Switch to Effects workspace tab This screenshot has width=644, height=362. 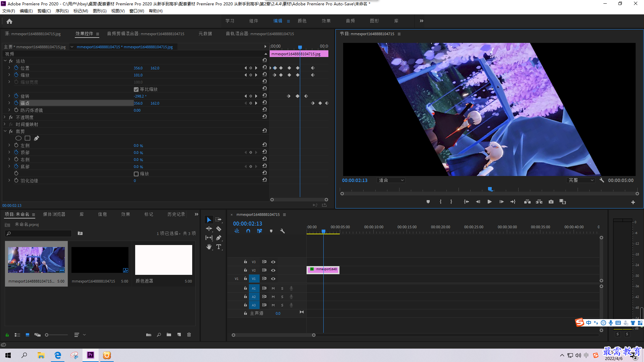pyautogui.click(x=326, y=21)
